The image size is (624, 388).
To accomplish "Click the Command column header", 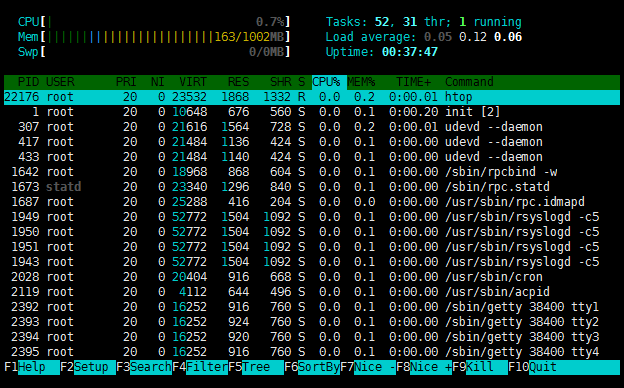I will pos(469,82).
